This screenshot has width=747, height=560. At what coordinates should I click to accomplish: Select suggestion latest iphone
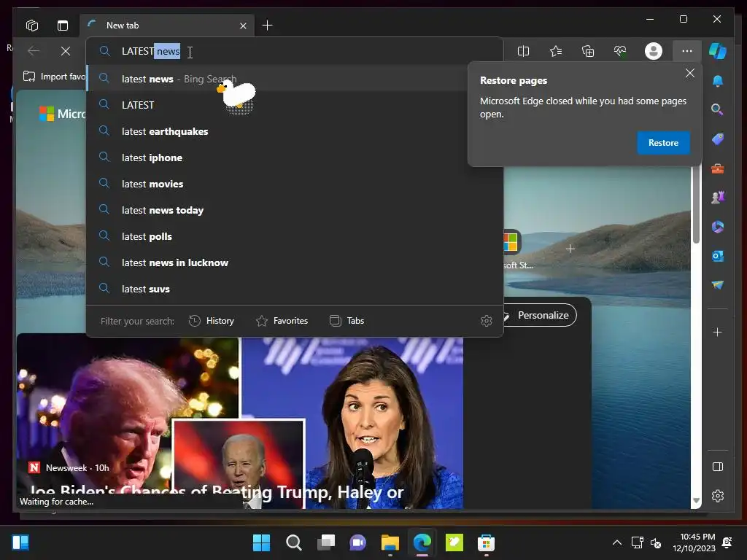point(295,157)
